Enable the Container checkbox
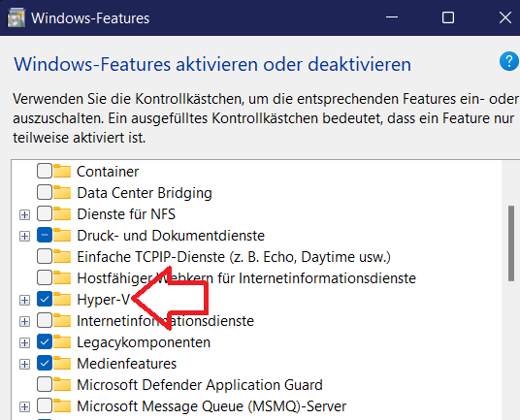 coord(45,171)
